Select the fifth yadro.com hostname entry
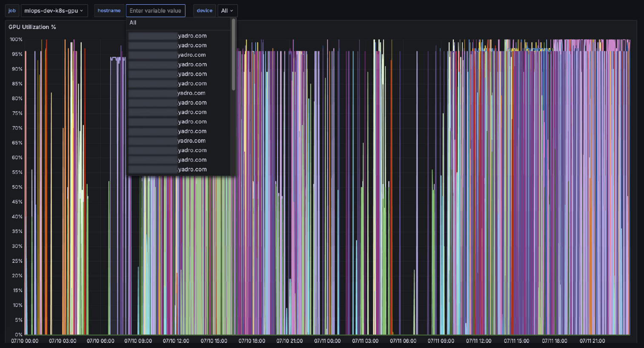The height and width of the screenshot is (348, 644). point(168,74)
